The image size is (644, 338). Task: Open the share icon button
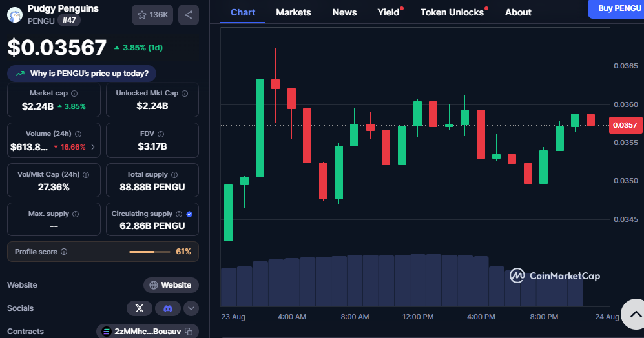click(189, 15)
